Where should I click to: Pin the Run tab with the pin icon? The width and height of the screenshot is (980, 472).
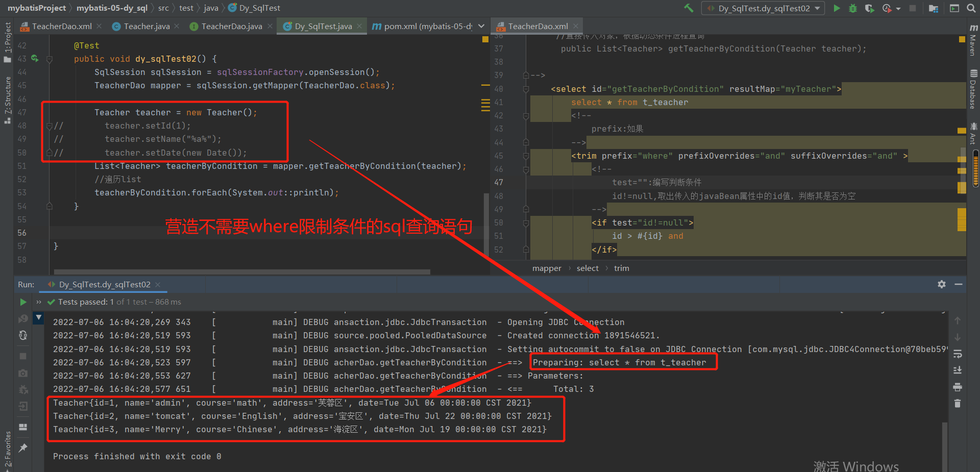tap(23, 448)
